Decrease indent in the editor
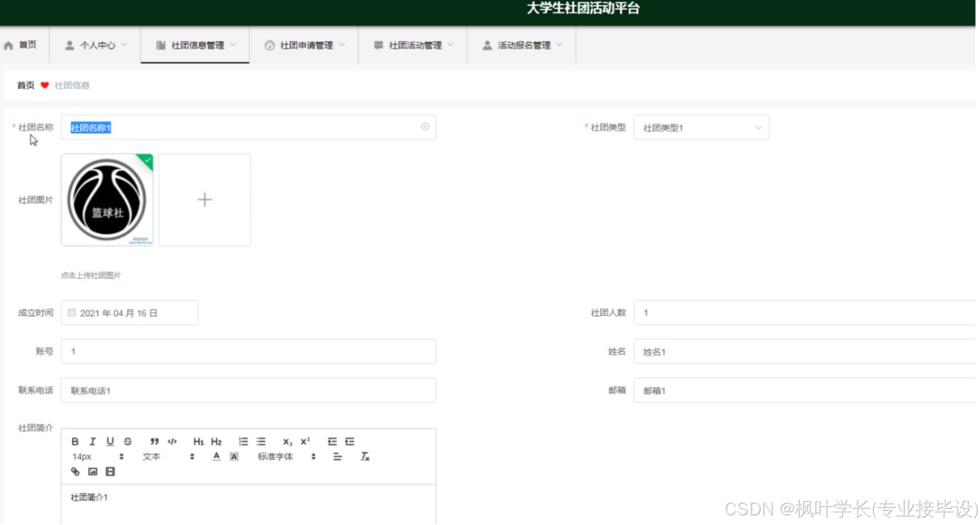980x525 pixels. (x=332, y=442)
